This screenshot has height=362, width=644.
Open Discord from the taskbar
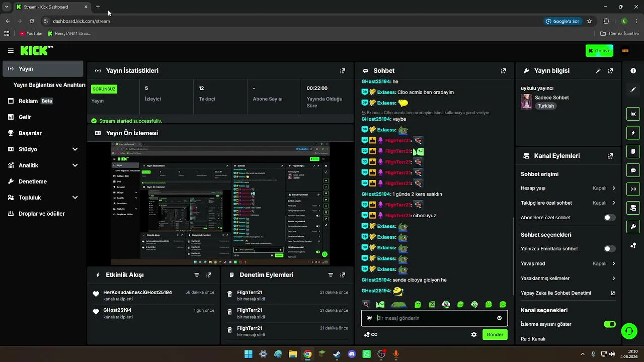[x=352, y=354]
